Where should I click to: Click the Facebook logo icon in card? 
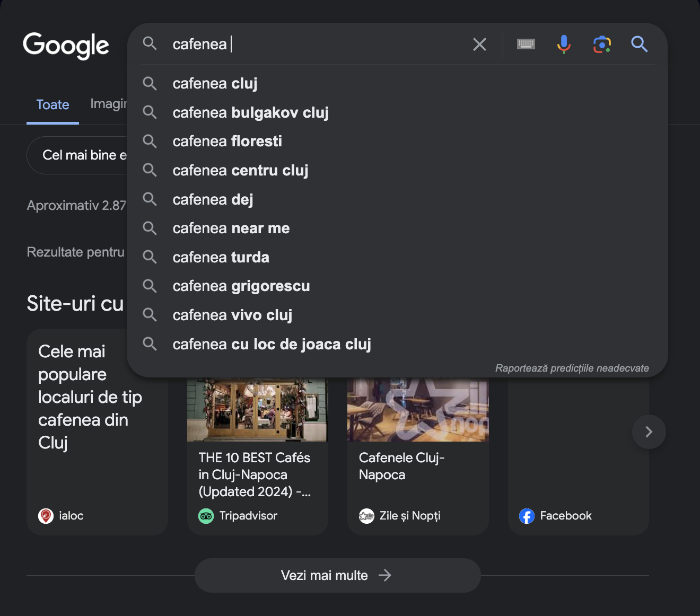click(x=527, y=516)
